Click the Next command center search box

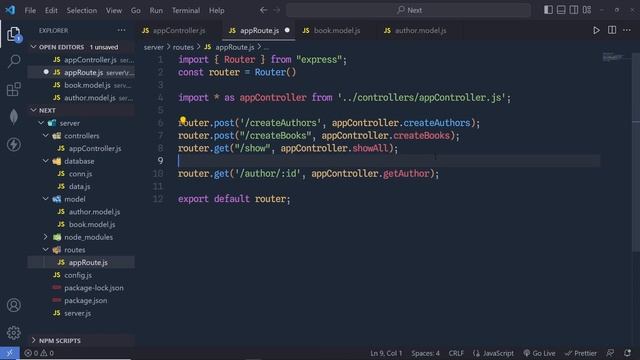408,10
